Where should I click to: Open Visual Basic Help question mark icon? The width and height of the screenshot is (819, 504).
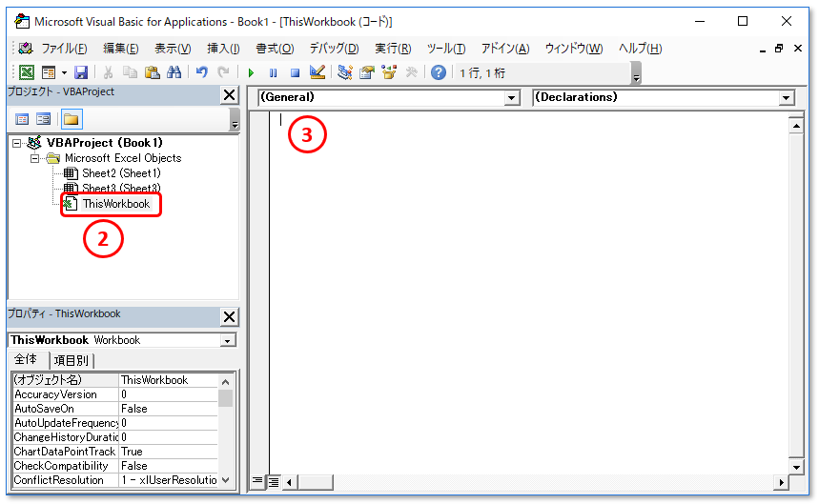pyautogui.click(x=439, y=72)
